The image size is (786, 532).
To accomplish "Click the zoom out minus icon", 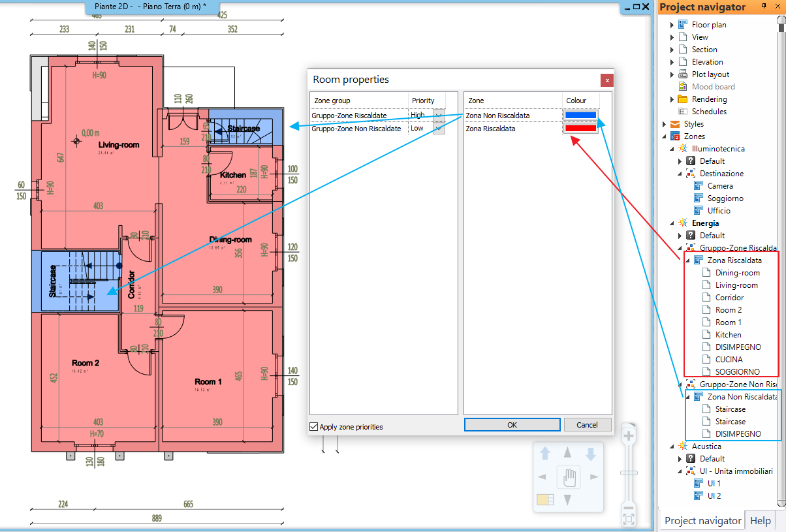I will pyautogui.click(x=629, y=508).
